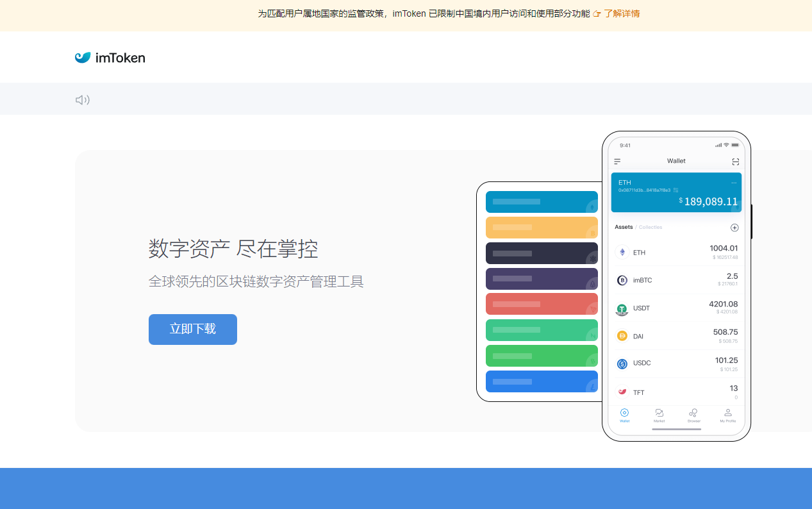Click the USDT amount 4201.08 in large digits
The width and height of the screenshot is (812, 509).
tap(723, 304)
